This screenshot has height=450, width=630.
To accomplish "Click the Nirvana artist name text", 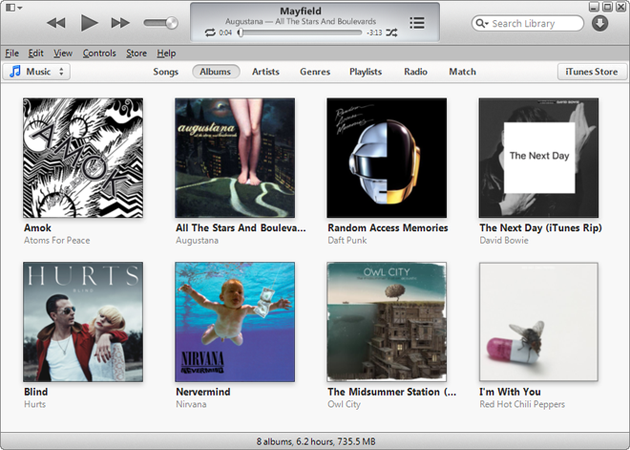I will click(191, 404).
